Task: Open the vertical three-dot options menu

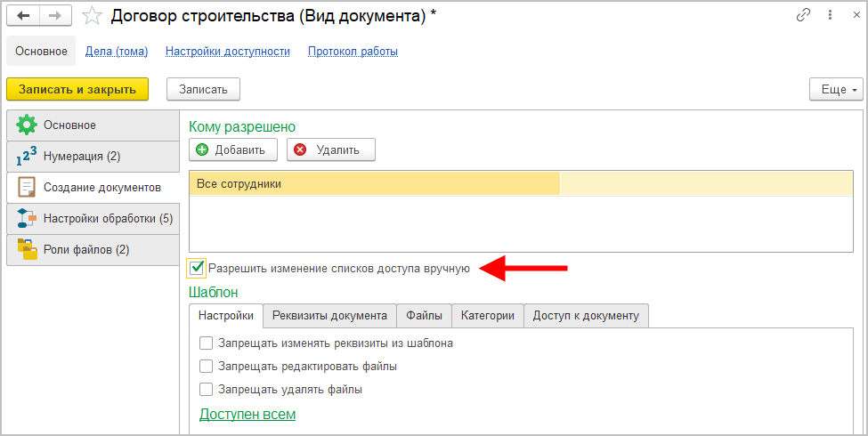Action: tap(827, 15)
